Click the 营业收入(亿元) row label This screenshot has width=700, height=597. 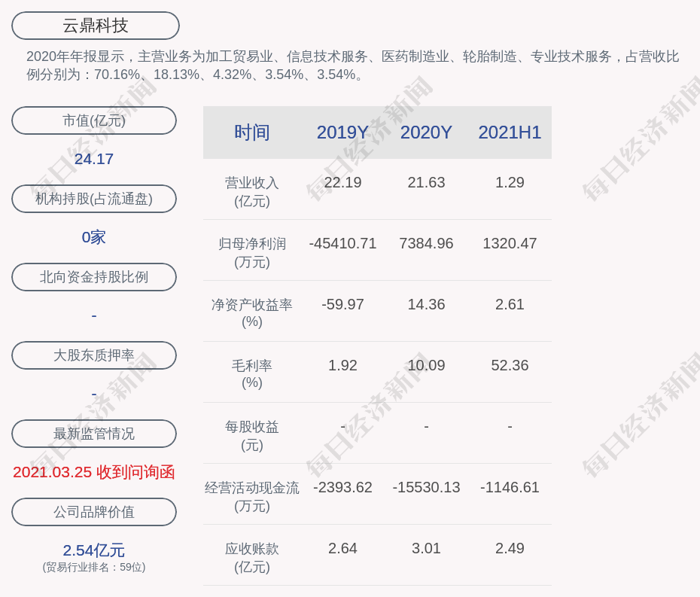click(x=252, y=191)
